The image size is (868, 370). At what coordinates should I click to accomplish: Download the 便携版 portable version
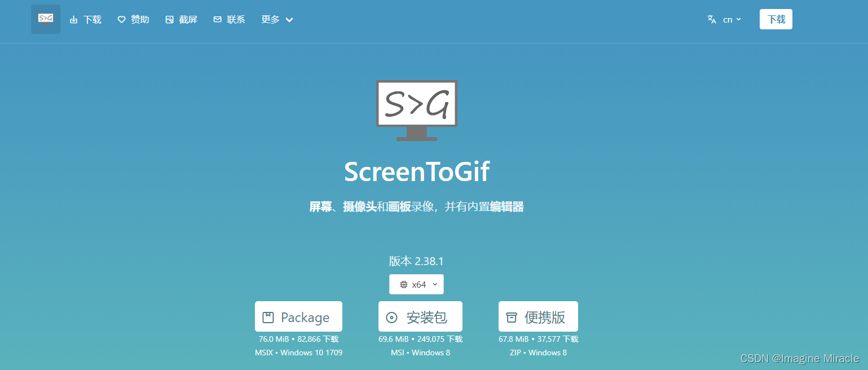coord(538,316)
